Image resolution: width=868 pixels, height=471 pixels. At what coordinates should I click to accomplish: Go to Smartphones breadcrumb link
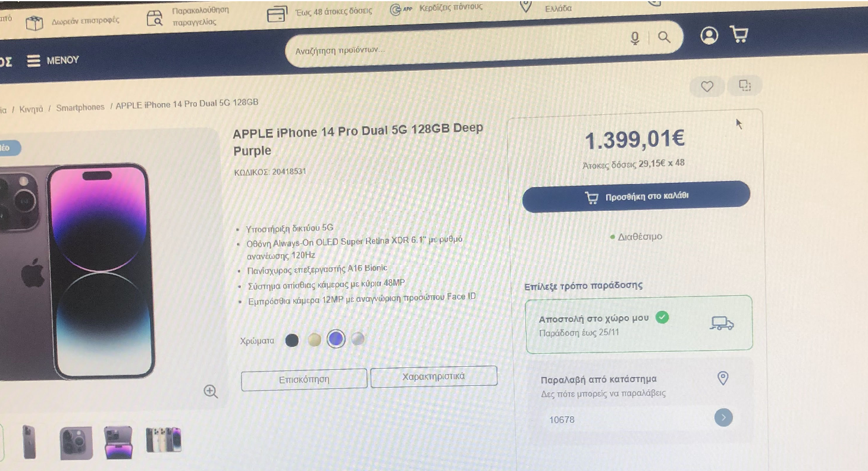click(80, 108)
